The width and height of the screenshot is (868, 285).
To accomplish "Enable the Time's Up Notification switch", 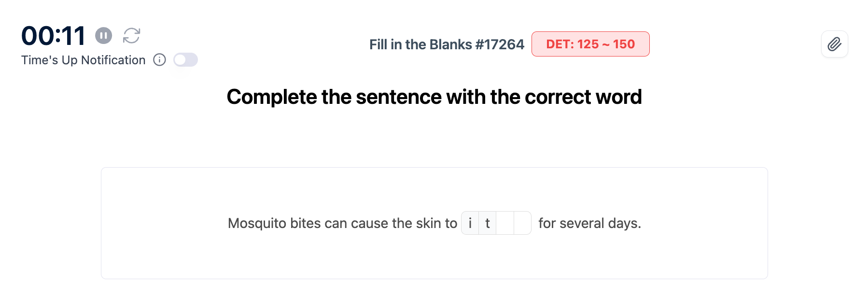I will point(185,60).
